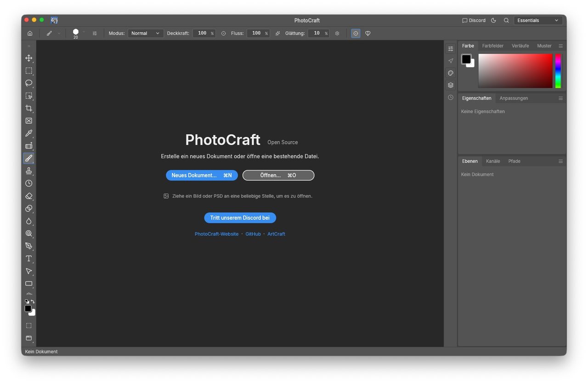Click Tritt unserem Discord bei button
This screenshot has height=384, width=588.
(240, 218)
